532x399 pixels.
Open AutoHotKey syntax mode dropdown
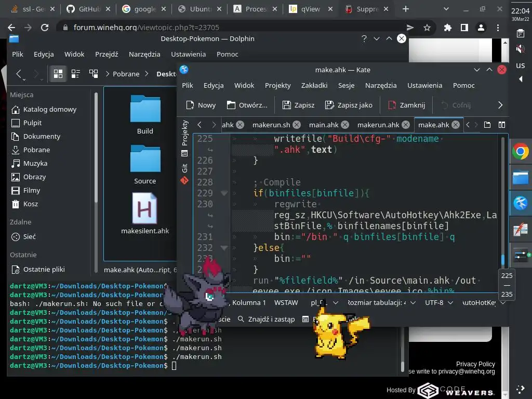tap(484, 303)
